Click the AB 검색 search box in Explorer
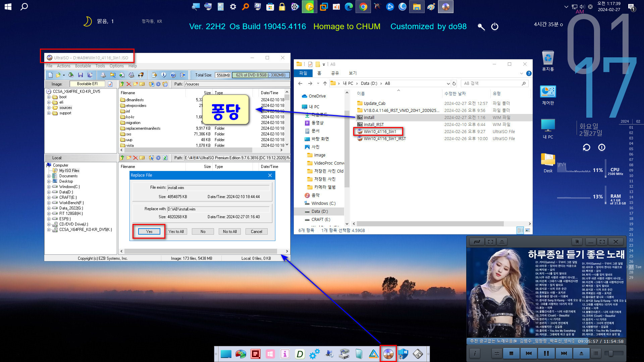Screen dimensions: 644x362 (494, 83)
